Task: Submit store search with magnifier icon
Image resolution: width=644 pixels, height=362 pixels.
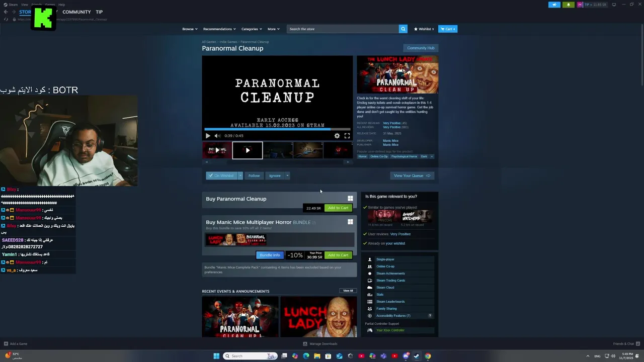Action: pos(403,29)
